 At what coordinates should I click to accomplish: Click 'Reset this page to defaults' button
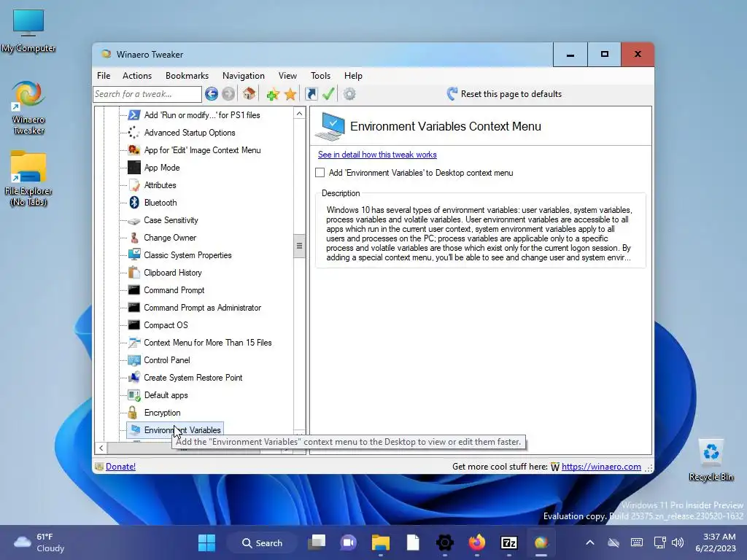pyautogui.click(x=505, y=94)
